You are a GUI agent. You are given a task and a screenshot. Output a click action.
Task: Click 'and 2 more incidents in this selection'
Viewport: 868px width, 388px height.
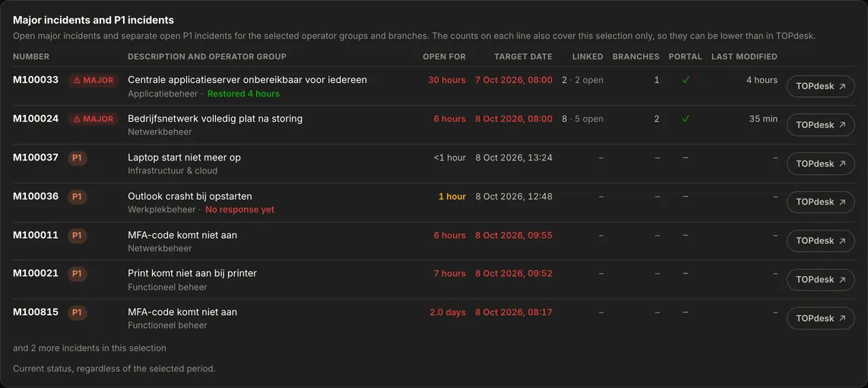[90, 348]
